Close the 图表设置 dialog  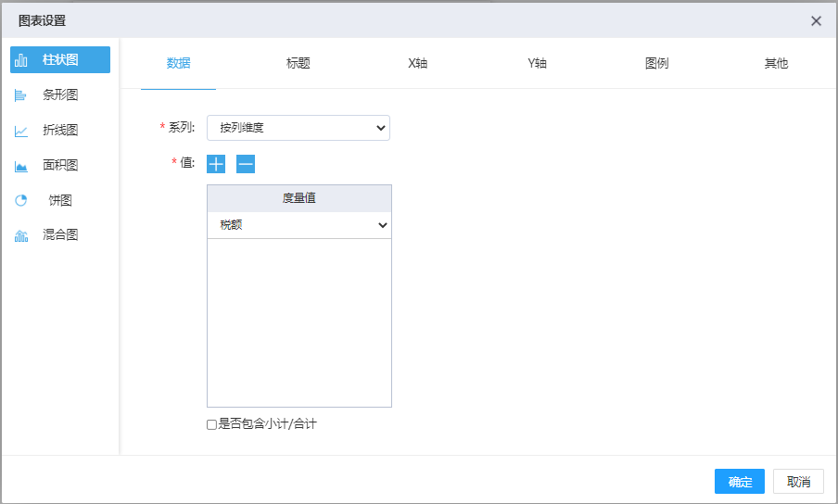coord(816,21)
